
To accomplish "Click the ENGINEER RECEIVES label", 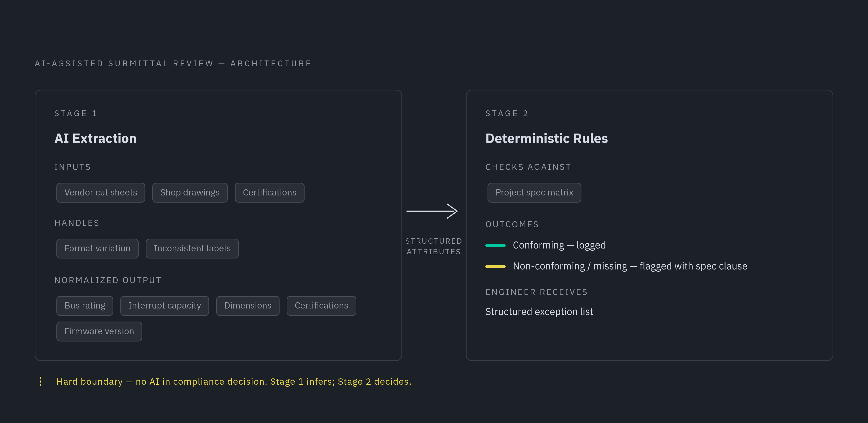I will [x=536, y=292].
